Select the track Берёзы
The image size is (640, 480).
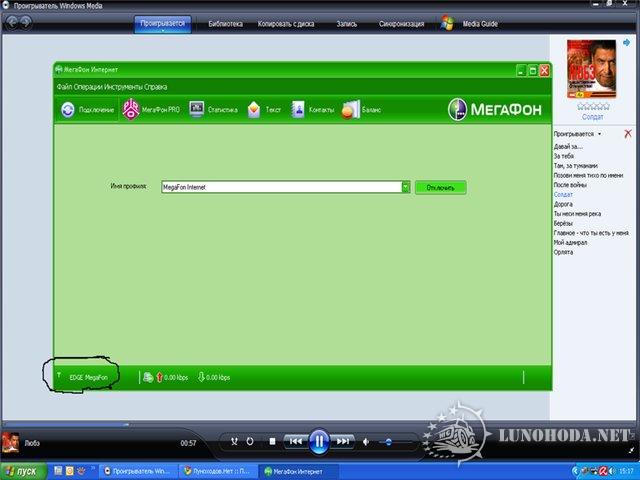pyautogui.click(x=563, y=223)
